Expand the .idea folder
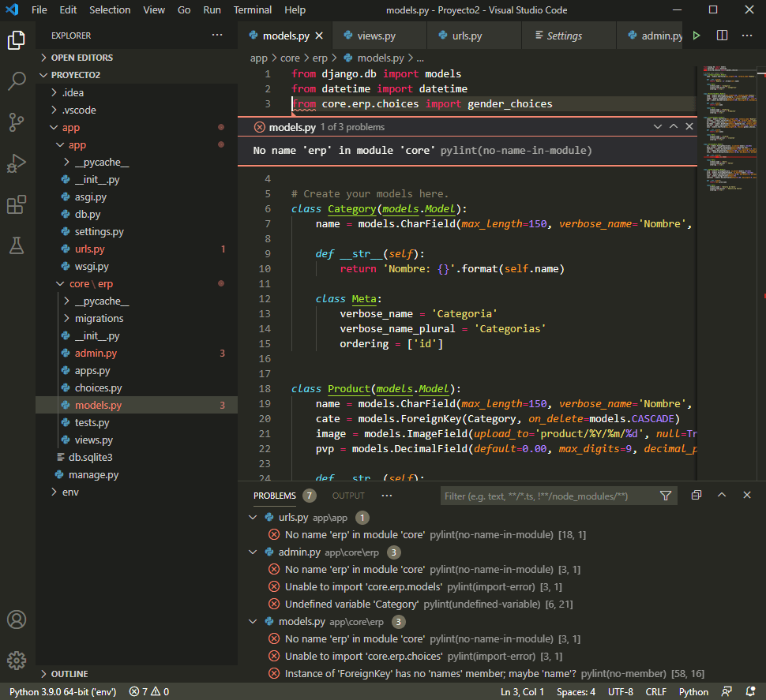The image size is (766, 700). (x=137, y=93)
